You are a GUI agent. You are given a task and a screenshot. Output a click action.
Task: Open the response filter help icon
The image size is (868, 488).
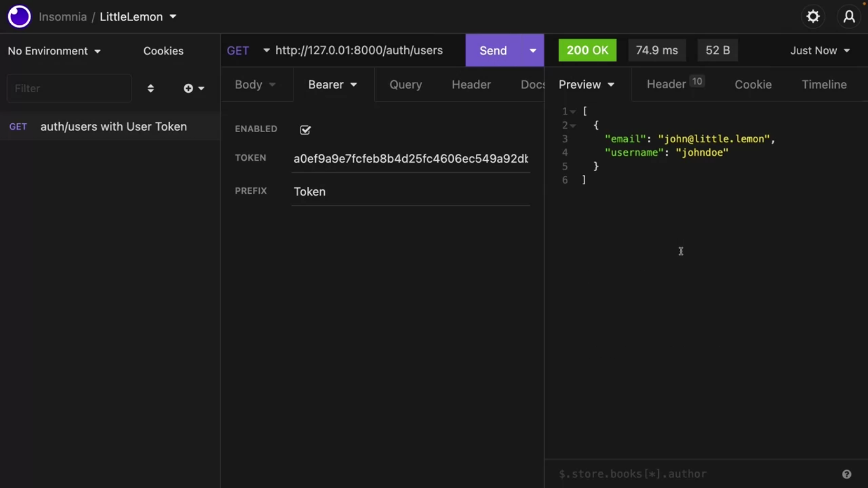846,474
